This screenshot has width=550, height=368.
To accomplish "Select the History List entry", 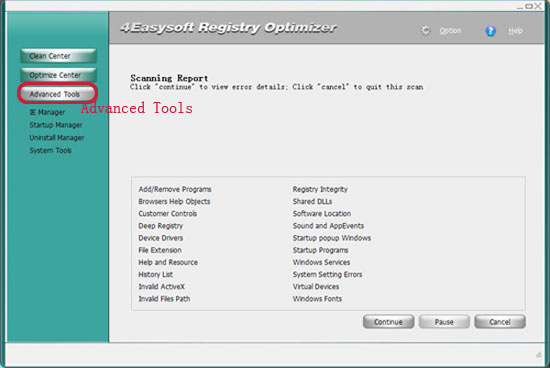I will (155, 274).
